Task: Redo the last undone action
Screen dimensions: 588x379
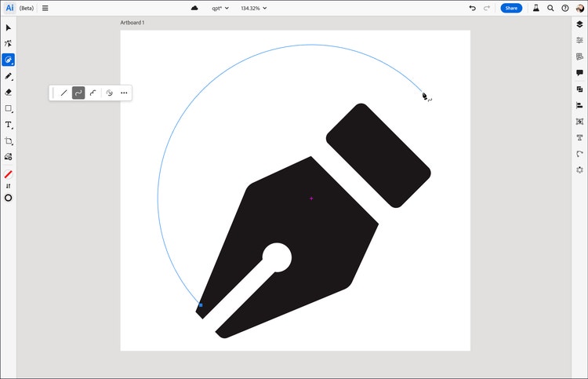Action: pos(487,8)
